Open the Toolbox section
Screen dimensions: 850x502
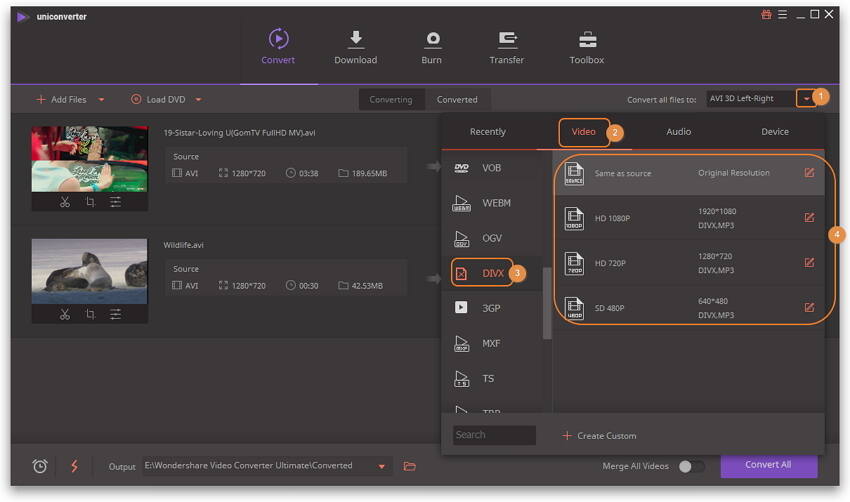pyautogui.click(x=587, y=47)
